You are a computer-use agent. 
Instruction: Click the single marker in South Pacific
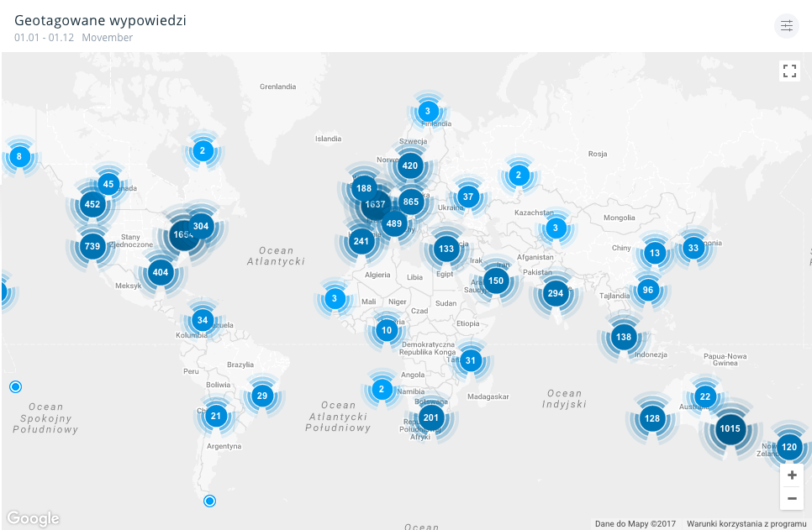15,386
